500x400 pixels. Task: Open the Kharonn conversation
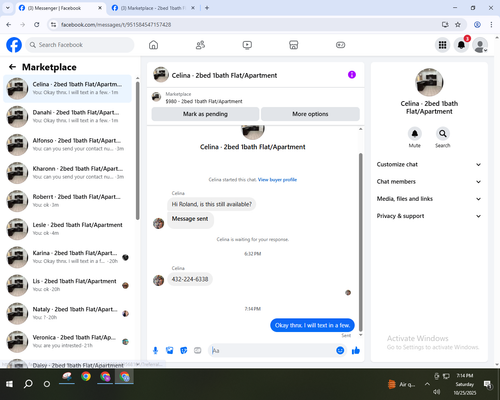coord(68,173)
